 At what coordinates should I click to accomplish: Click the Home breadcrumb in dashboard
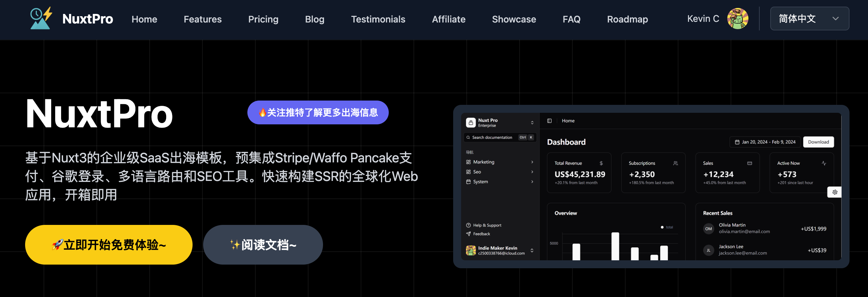tap(568, 121)
